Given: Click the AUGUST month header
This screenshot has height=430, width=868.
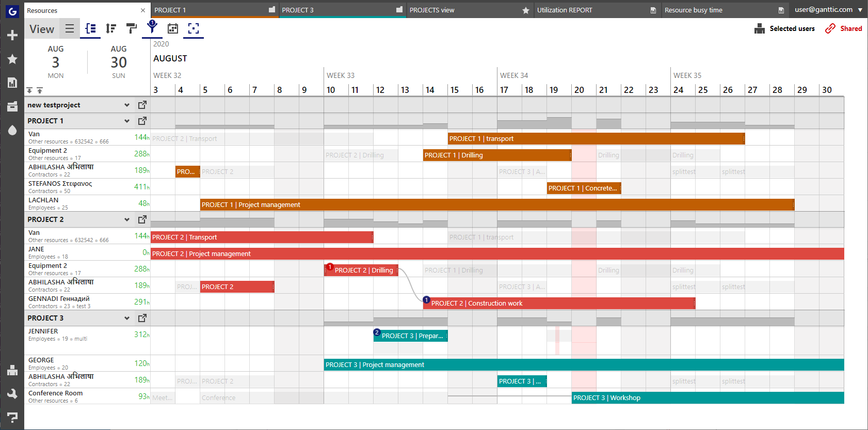Looking at the screenshot, I should click(170, 58).
